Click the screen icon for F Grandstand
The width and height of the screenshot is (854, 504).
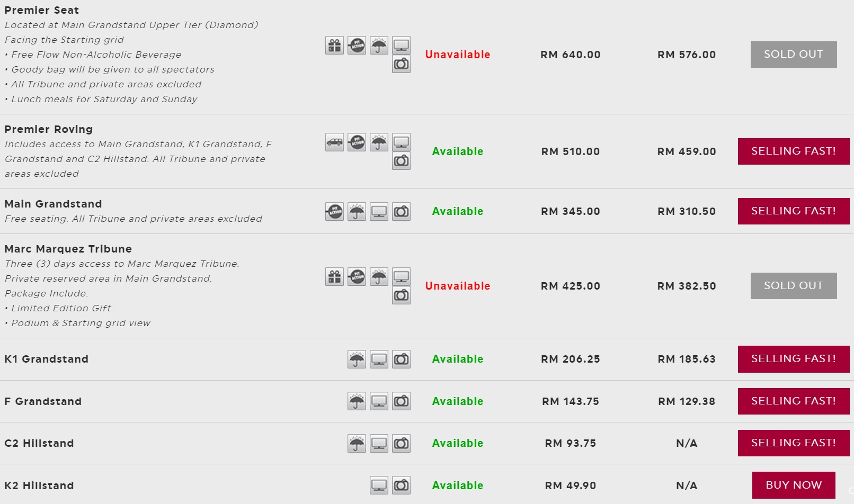tap(379, 402)
